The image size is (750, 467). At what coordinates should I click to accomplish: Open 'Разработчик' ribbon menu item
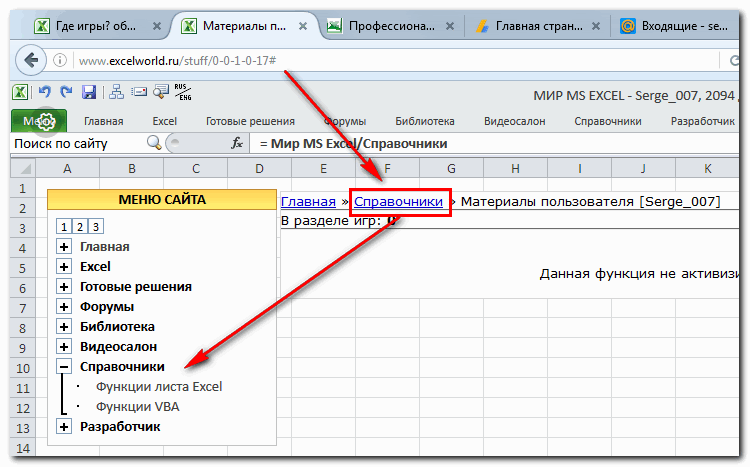click(x=703, y=122)
